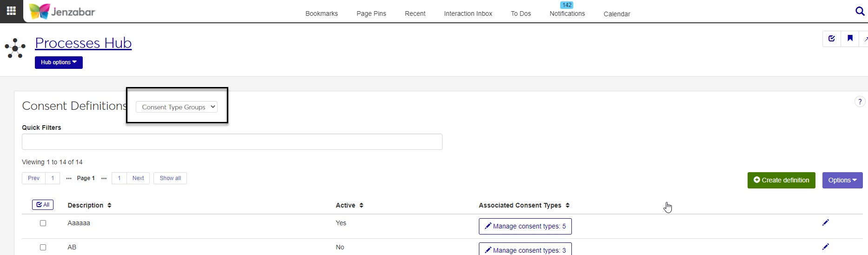
Task: Click Manage consent types: 5 button
Action: 525,227
